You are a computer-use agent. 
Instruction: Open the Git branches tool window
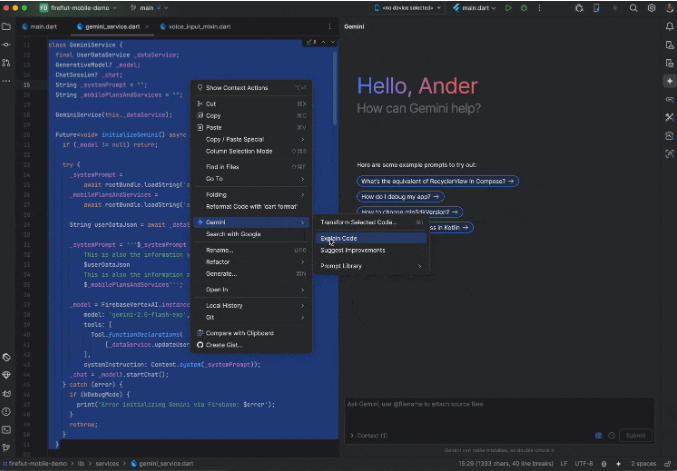point(6,448)
